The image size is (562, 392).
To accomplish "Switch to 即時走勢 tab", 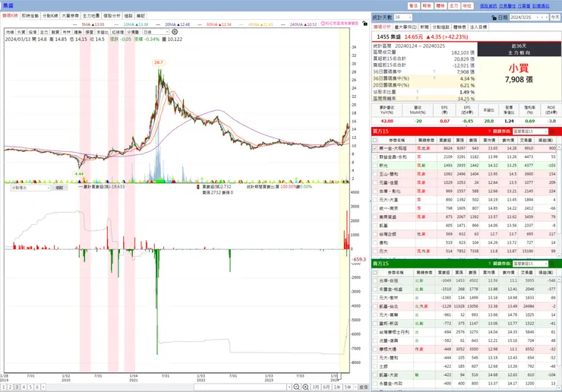I will pos(30,16).
